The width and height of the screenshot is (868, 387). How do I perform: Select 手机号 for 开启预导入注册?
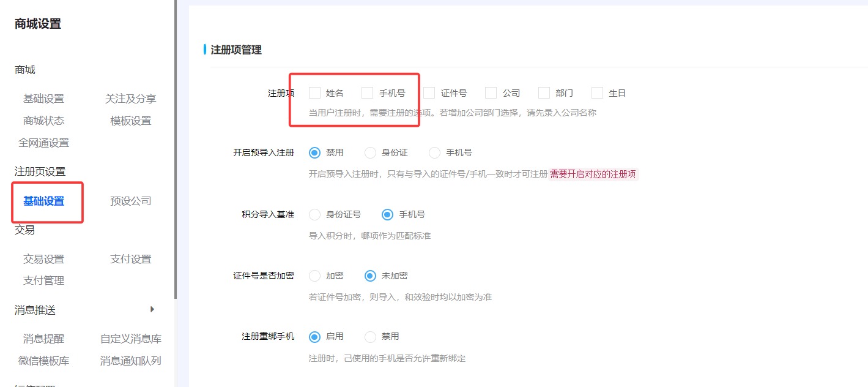tap(434, 152)
